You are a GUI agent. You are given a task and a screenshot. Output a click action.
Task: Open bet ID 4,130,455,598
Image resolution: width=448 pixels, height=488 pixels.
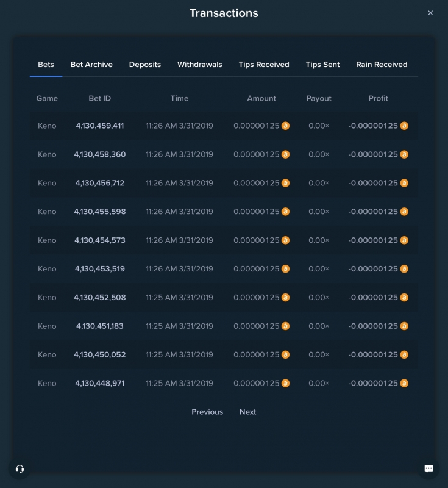tap(100, 212)
